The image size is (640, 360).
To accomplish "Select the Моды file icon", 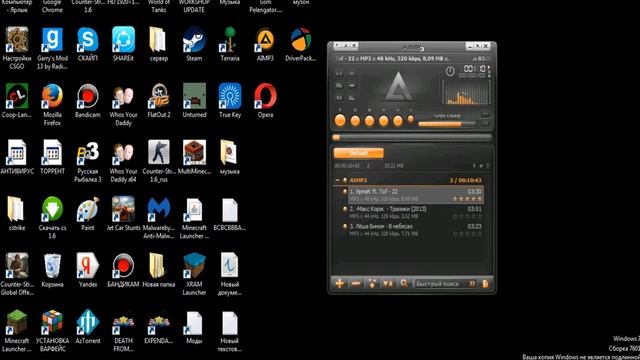I will [x=194, y=327].
